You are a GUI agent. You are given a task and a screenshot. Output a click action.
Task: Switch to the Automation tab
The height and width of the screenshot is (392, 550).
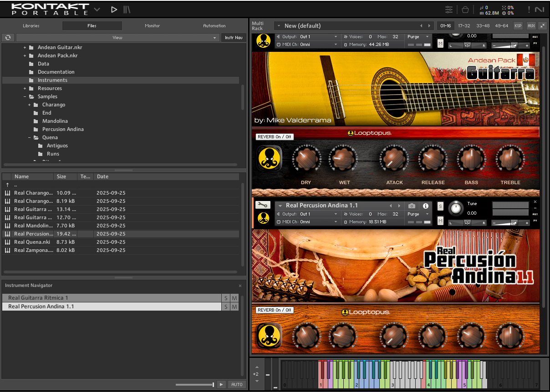[x=214, y=26]
